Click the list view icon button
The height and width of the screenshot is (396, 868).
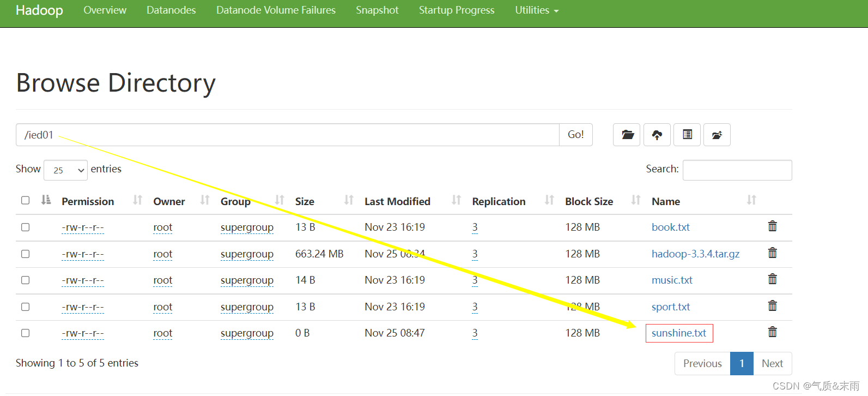687,135
